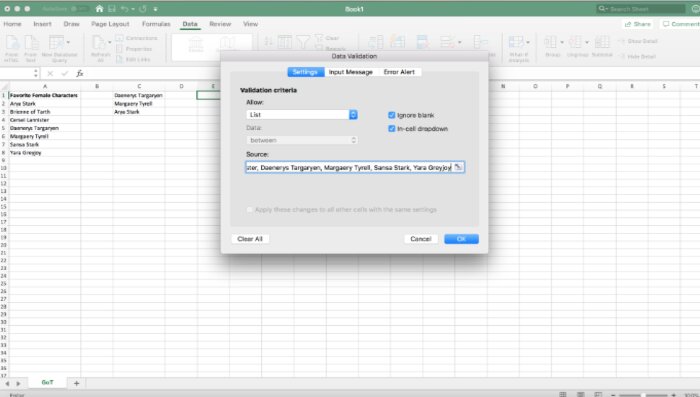Select the Error Alert dialog tab
Viewport: 700px width, 397px height.
point(399,72)
